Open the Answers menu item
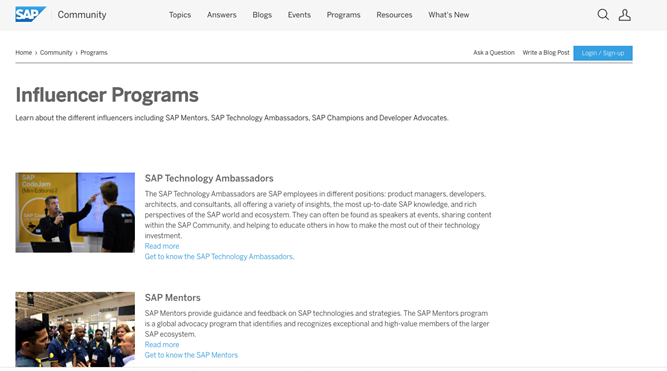The image size is (667, 371). click(222, 15)
